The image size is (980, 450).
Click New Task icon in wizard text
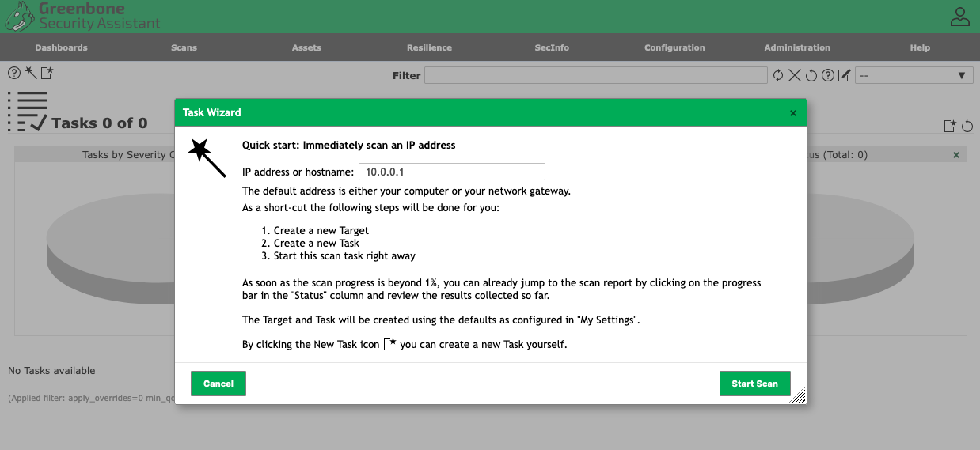pyautogui.click(x=389, y=344)
